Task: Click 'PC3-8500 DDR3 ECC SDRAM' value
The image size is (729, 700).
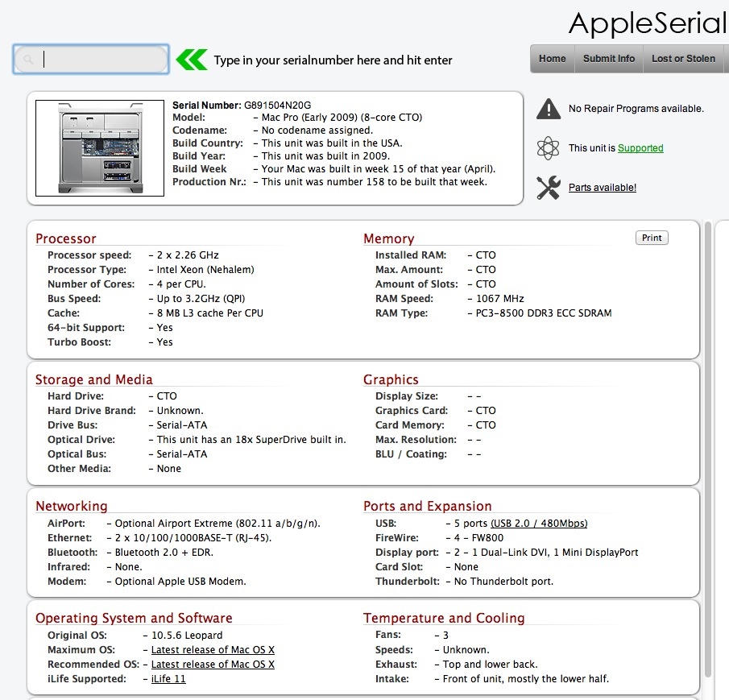Action: coord(544,313)
